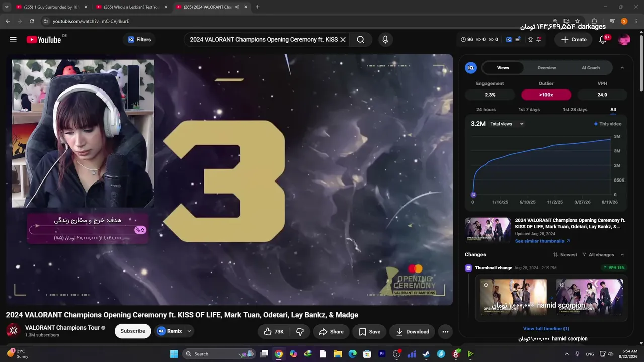Open View full timeline (1) link
644x362 pixels.
tap(546, 329)
